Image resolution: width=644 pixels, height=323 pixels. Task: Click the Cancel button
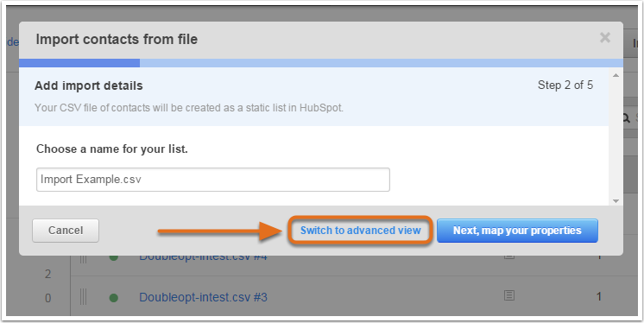(x=66, y=231)
